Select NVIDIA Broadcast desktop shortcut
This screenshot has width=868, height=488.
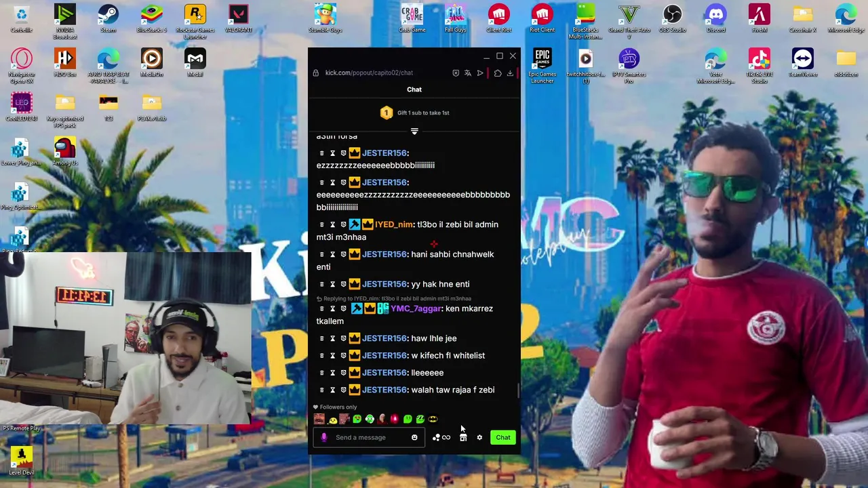(x=64, y=21)
